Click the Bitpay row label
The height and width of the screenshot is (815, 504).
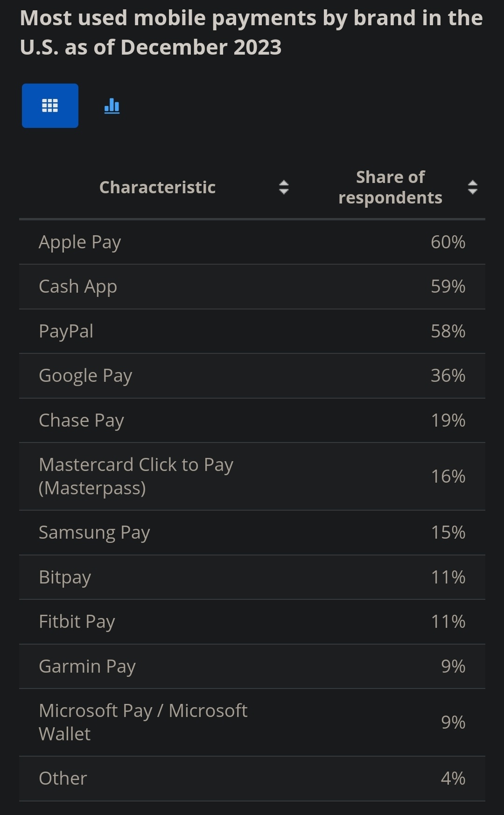(x=65, y=577)
